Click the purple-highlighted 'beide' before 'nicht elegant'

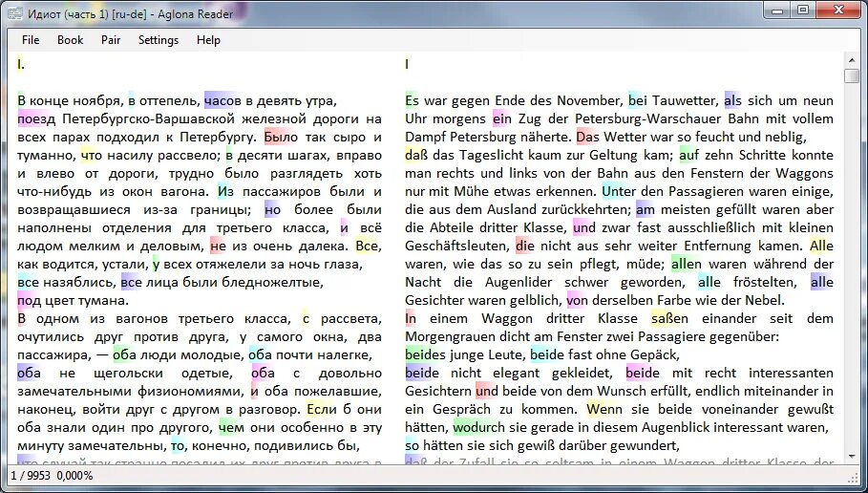pyautogui.click(x=422, y=374)
